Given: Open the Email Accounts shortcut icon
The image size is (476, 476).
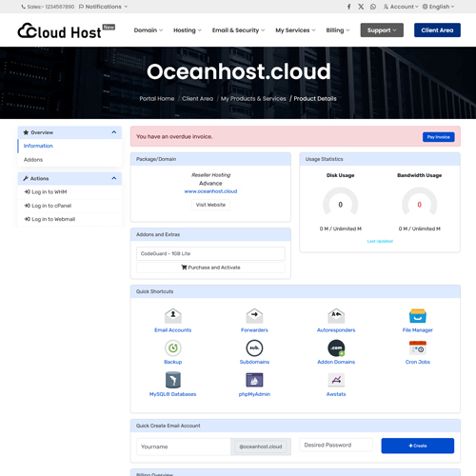Looking at the screenshot, I should pyautogui.click(x=173, y=316).
